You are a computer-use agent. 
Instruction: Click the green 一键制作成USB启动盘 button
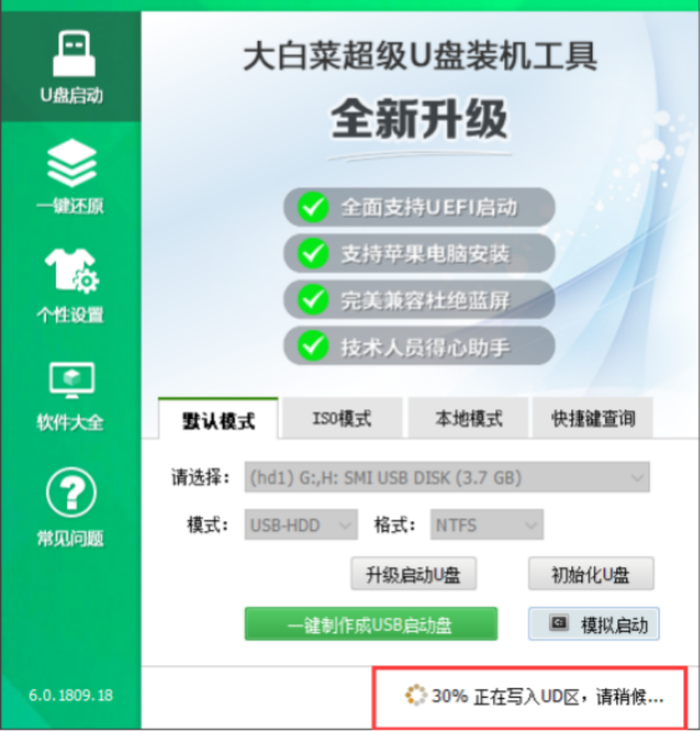[371, 624]
